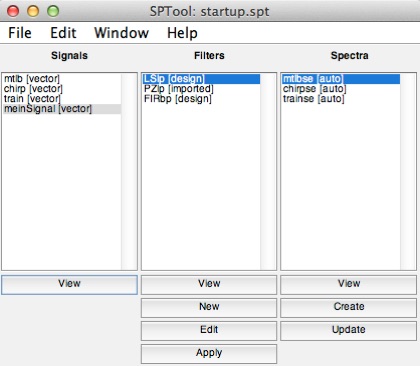Open the File menu
This screenshot has height=366, width=420.
[x=20, y=33]
